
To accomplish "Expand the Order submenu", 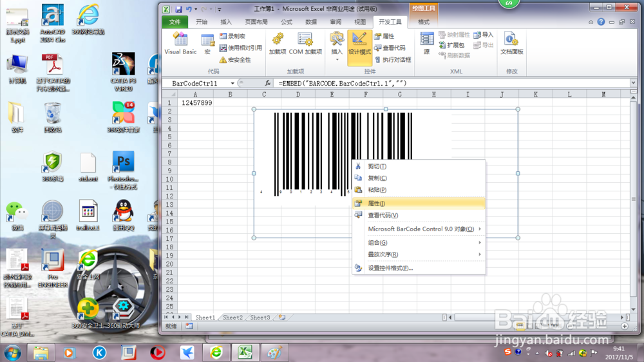I will pyautogui.click(x=419, y=254).
